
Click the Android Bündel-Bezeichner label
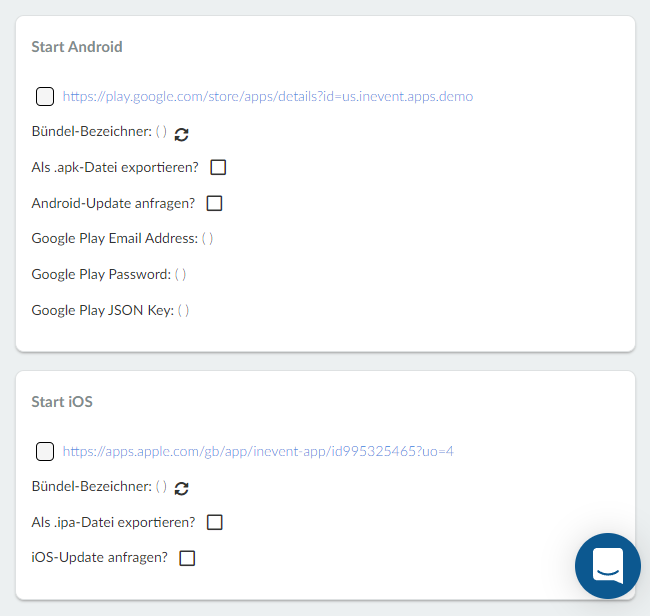(92, 131)
